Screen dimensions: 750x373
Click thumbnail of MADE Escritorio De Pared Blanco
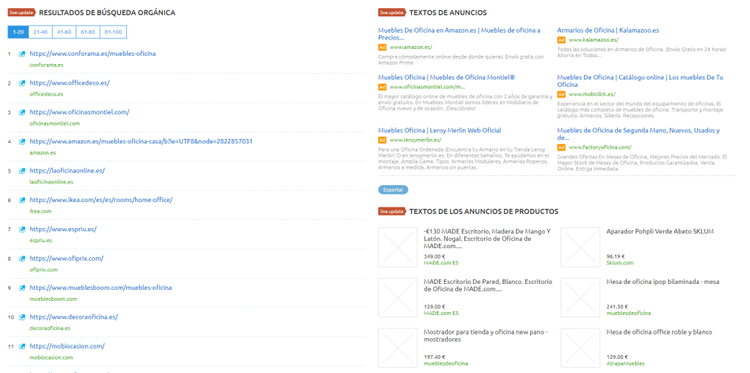398,297
